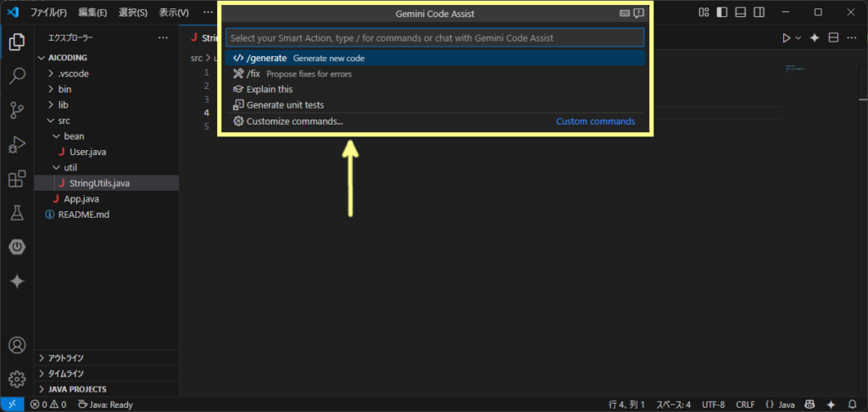Open the Run and Debug view
Viewport: 868px width, 412px height.
click(17, 144)
